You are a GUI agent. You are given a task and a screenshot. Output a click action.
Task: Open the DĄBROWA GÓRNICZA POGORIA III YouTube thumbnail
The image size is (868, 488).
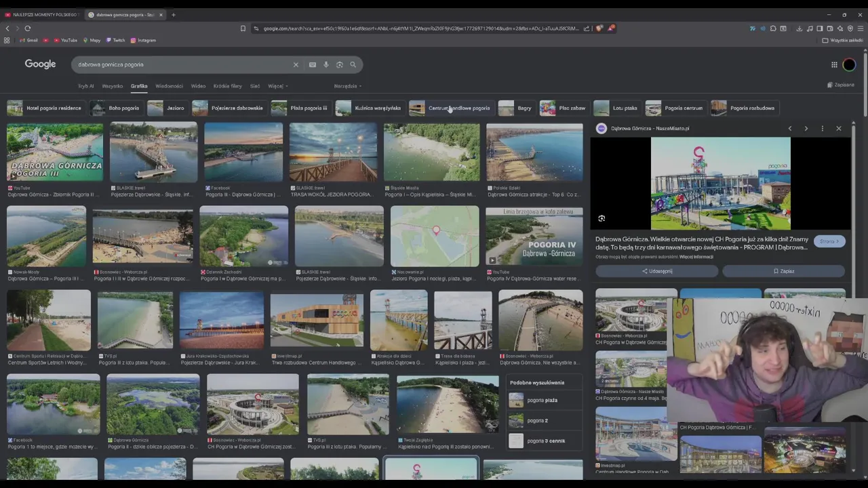[x=55, y=152]
